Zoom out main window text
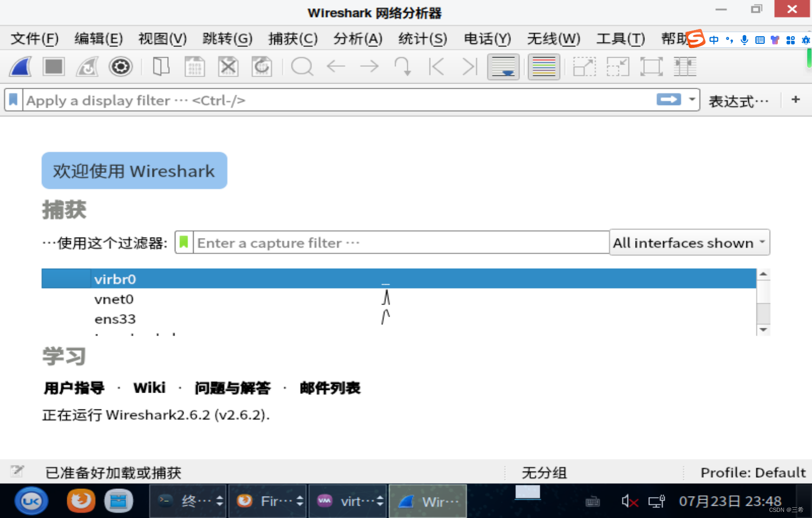Screen dimensions: 812x518 618,67
